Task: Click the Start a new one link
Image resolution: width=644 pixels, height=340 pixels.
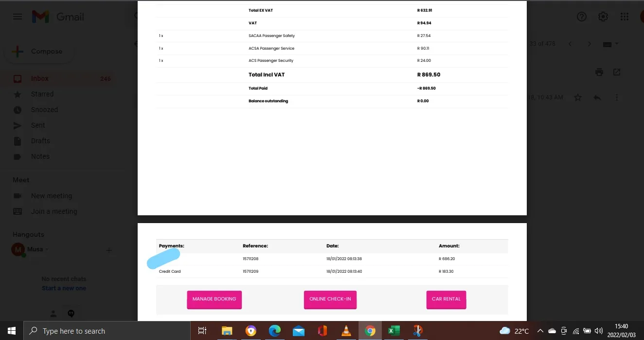Action: [x=64, y=288]
